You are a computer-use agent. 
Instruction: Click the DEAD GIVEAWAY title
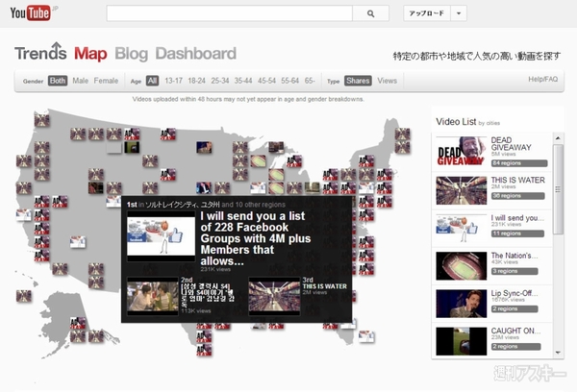tap(512, 144)
